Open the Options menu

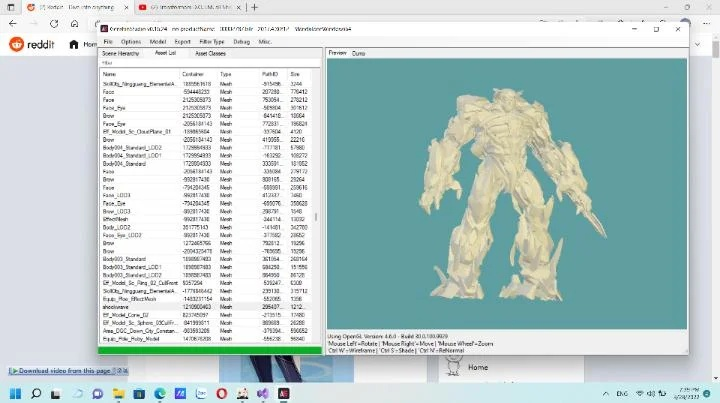click(x=131, y=42)
